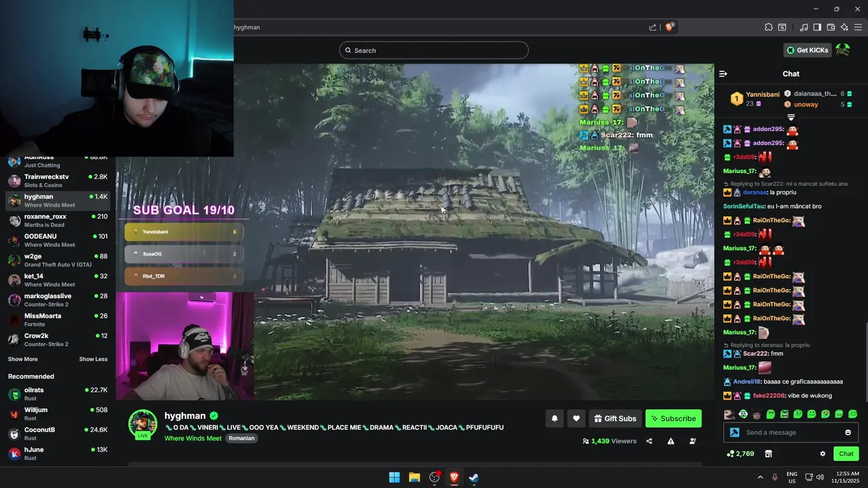This screenshot has height=488, width=868.
Task: Open the user profile avatar menu
Action: [x=843, y=50]
